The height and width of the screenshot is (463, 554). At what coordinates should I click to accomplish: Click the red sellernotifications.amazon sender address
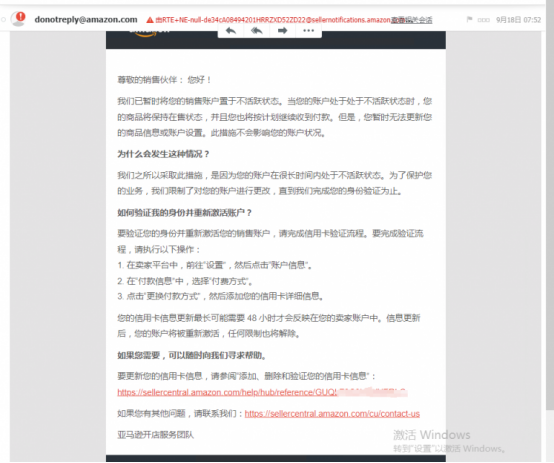tap(273, 20)
